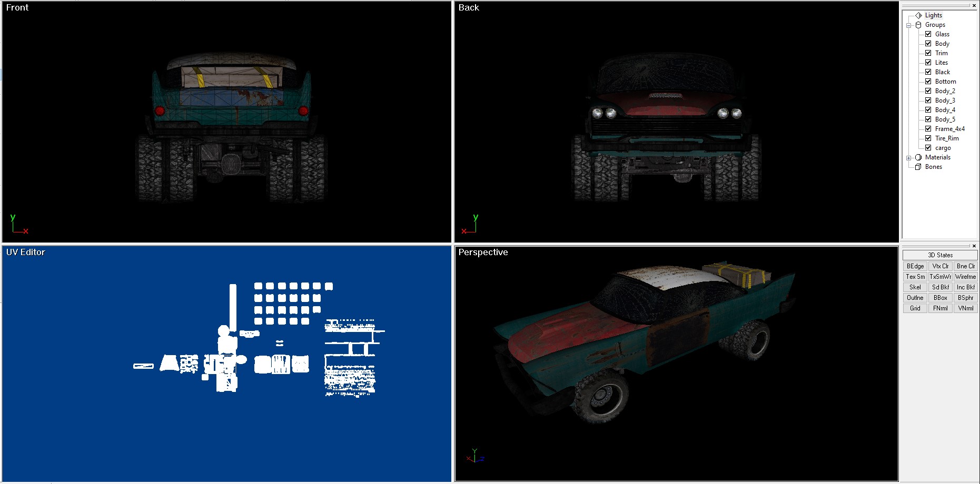Hide the Tire_Rim group
980x484 pixels.
pos(928,138)
